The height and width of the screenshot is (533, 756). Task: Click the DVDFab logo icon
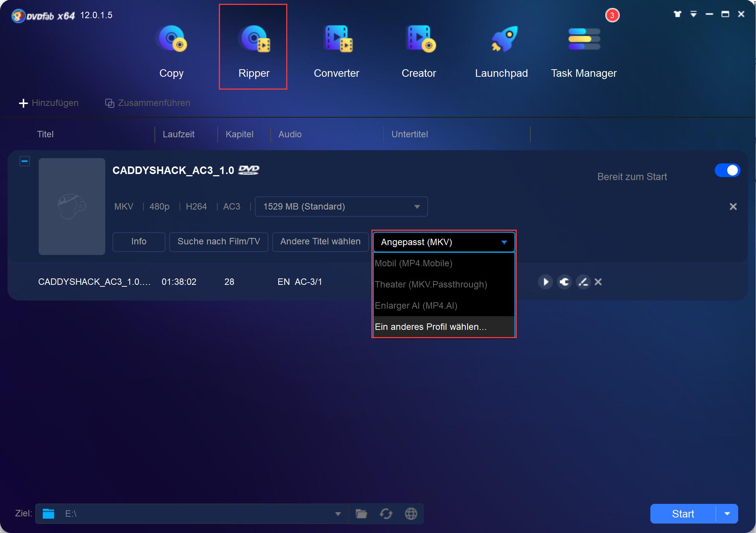18,16
